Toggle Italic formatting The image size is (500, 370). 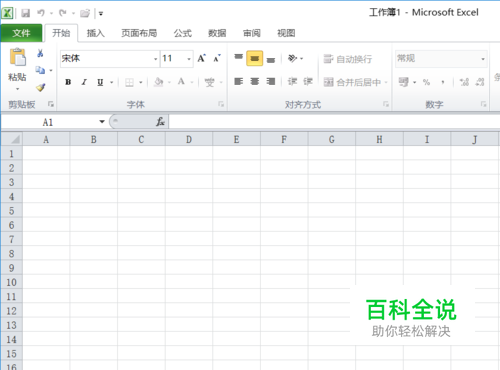84,82
